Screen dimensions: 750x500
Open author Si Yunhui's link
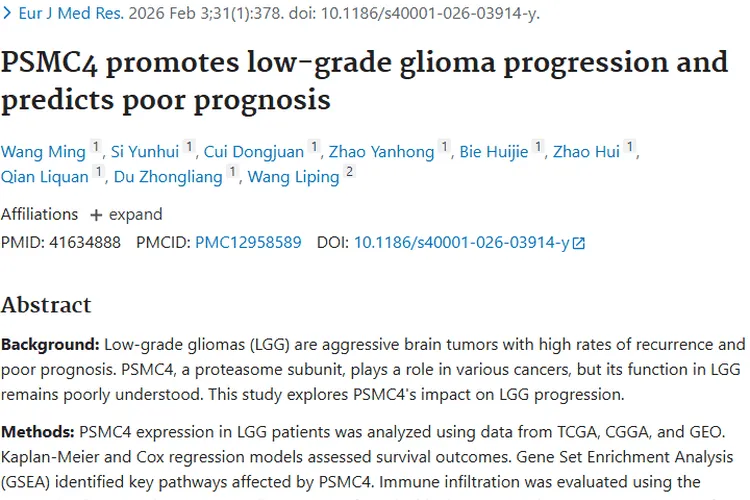pos(146,152)
